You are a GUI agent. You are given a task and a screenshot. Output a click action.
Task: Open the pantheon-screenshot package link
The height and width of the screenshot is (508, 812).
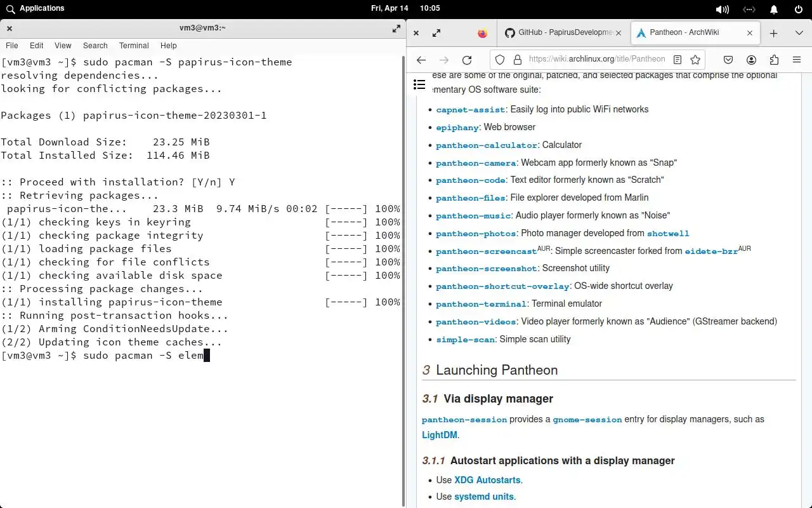[487, 269]
